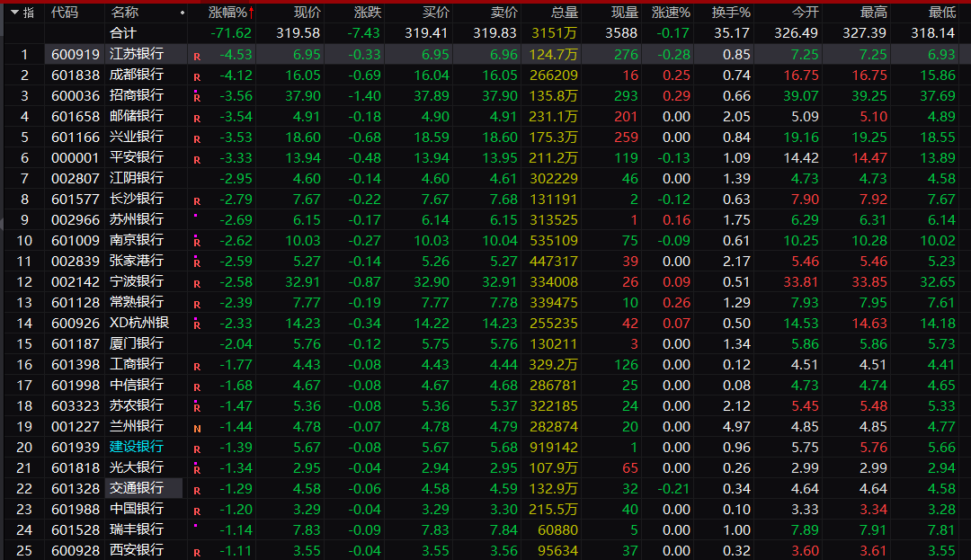Sort by the 买价 column header
The height and width of the screenshot is (560, 971).
(435, 13)
